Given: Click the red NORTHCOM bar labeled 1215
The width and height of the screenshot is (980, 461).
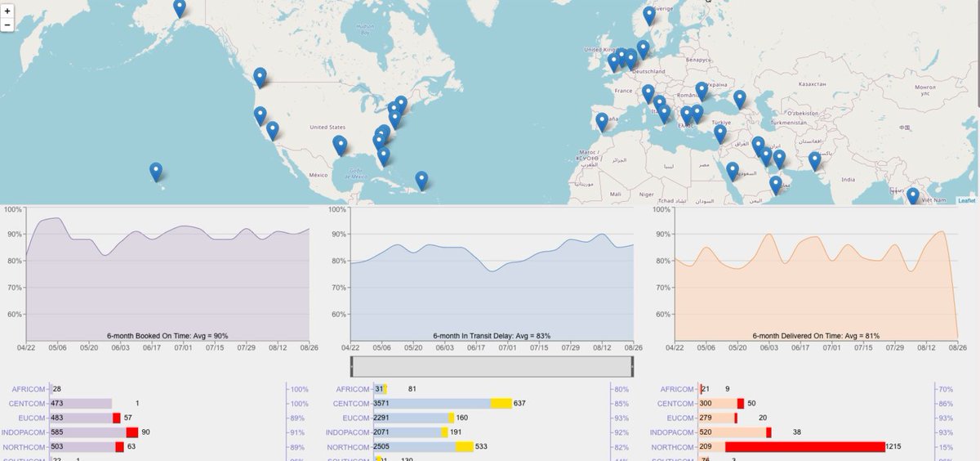Looking at the screenshot, I should coord(805,447).
